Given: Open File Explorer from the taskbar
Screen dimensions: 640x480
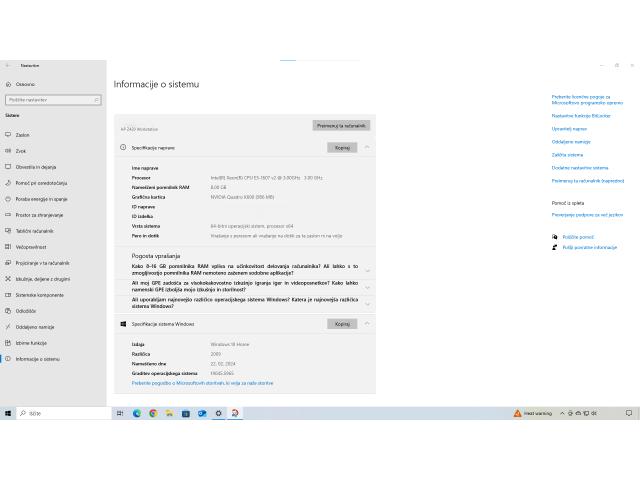Looking at the screenshot, I should tap(169, 413).
